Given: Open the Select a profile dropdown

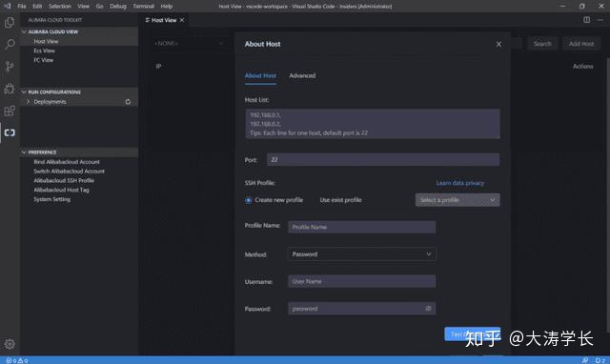Looking at the screenshot, I should click(457, 200).
